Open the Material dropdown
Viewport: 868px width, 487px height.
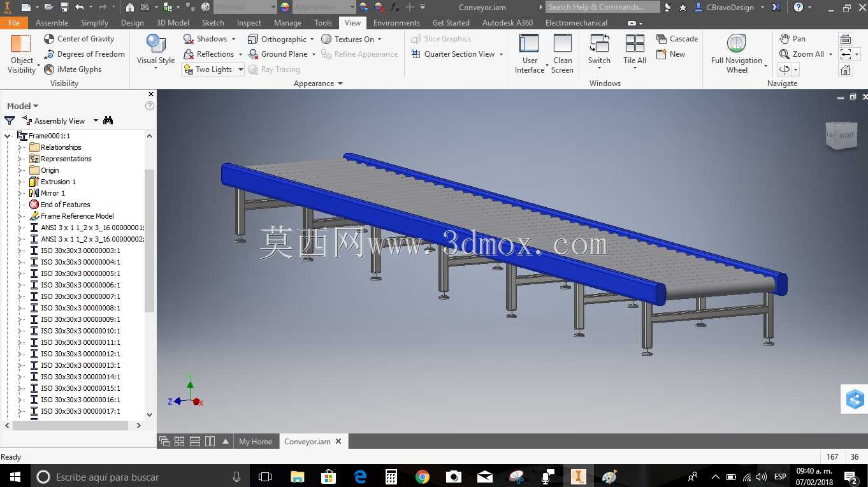point(245,7)
